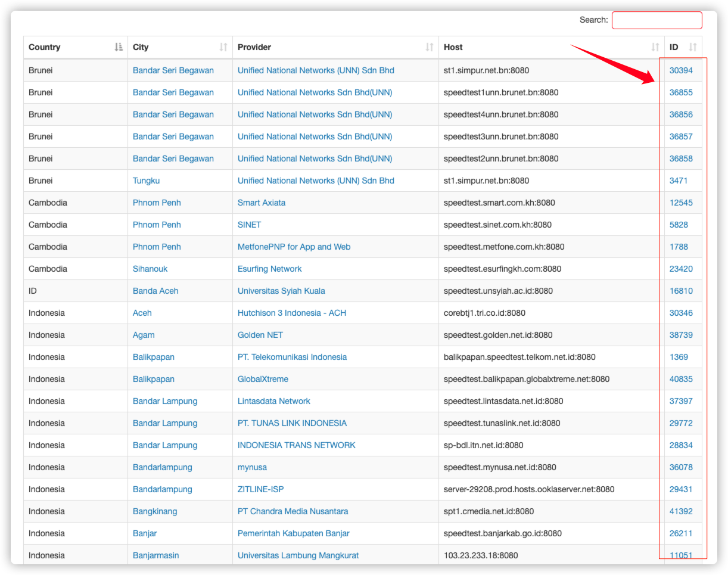The width and height of the screenshot is (728, 575).
Task: Select host 103.23.233.18:8080 text
Action: [x=481, y=555]
